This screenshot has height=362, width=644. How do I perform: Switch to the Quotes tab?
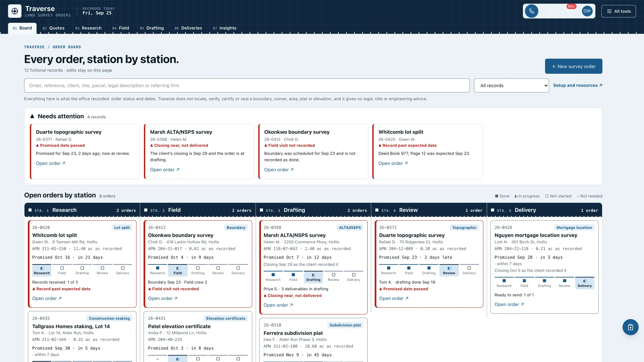tap(53, 28)
